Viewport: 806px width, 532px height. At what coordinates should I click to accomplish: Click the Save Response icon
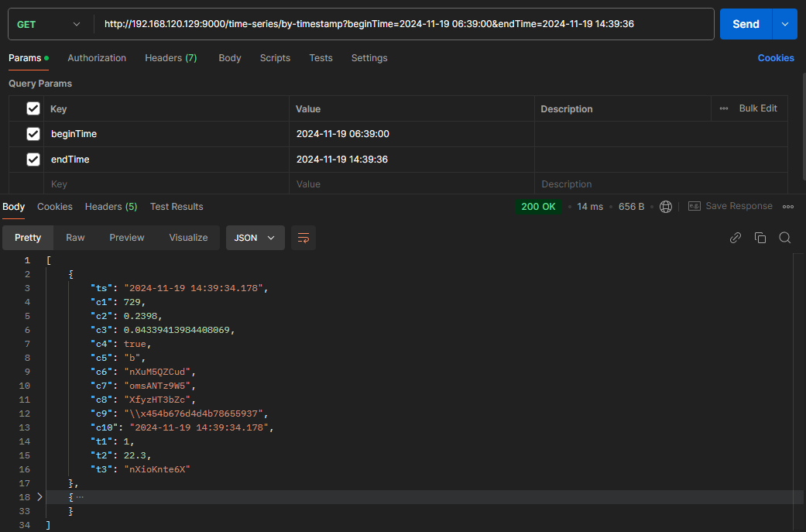[x=695, y=207]
